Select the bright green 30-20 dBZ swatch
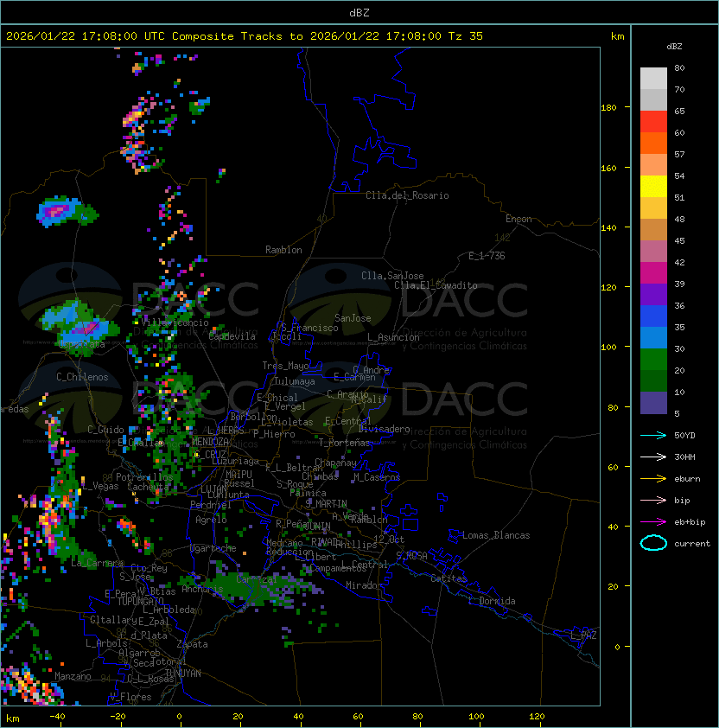 pos(653,360)
